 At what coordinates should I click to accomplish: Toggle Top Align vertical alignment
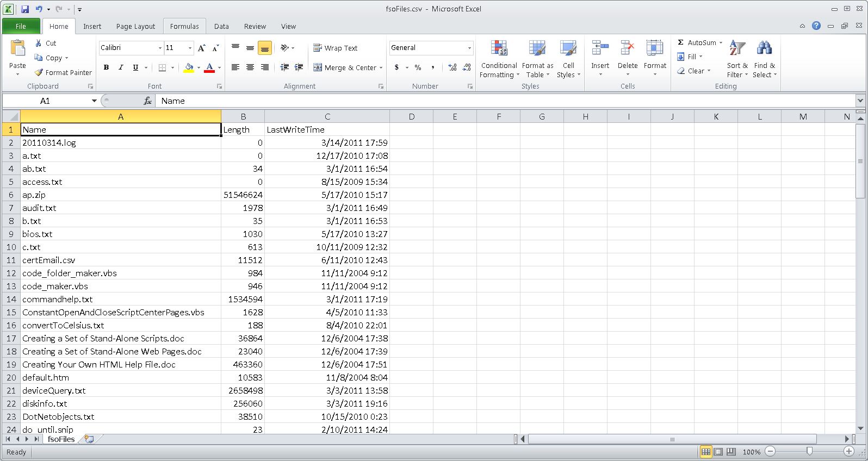coord(235,48)
